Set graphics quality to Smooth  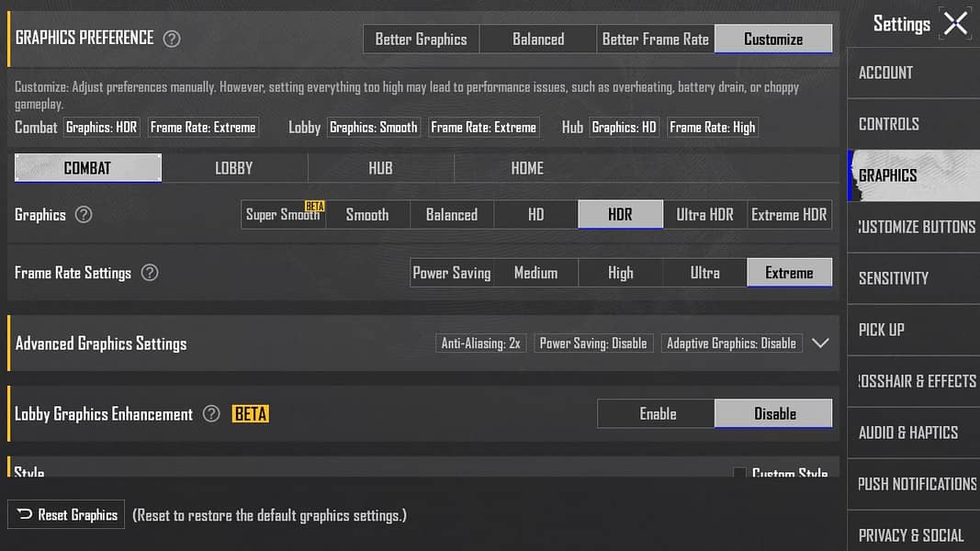367,214
